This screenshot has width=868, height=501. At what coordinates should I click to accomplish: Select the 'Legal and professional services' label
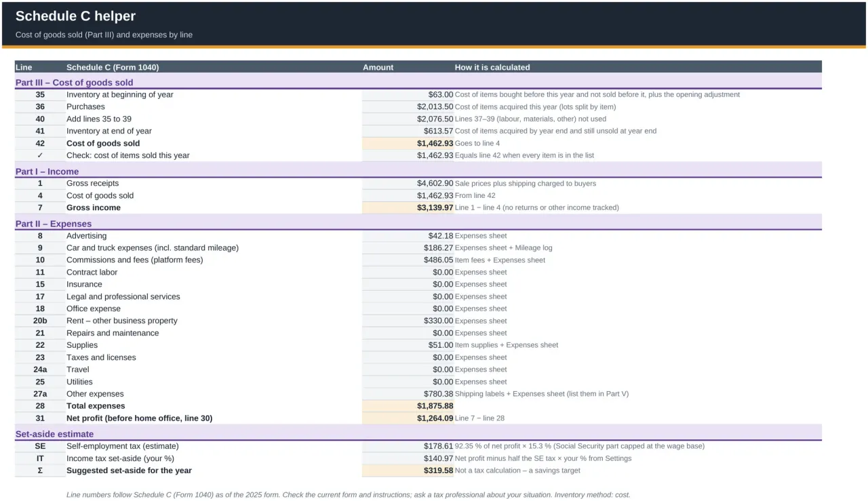click(x=123, y=297)
